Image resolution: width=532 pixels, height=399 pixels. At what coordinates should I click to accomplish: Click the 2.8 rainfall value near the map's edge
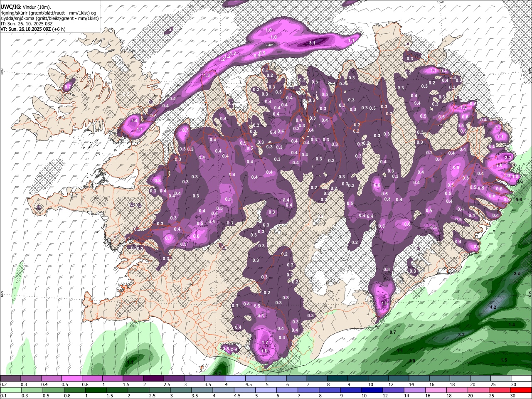pyautogui.click(x=517, y=273)
